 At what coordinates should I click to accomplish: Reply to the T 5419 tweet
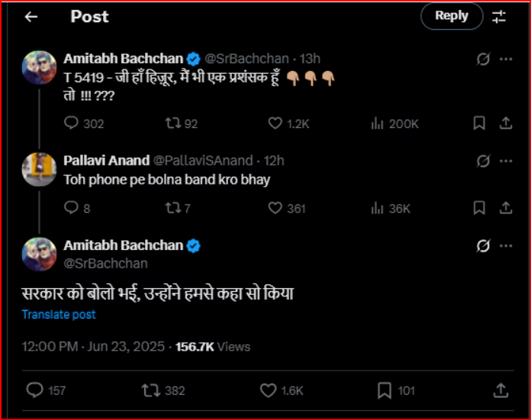tap(72, 123)
